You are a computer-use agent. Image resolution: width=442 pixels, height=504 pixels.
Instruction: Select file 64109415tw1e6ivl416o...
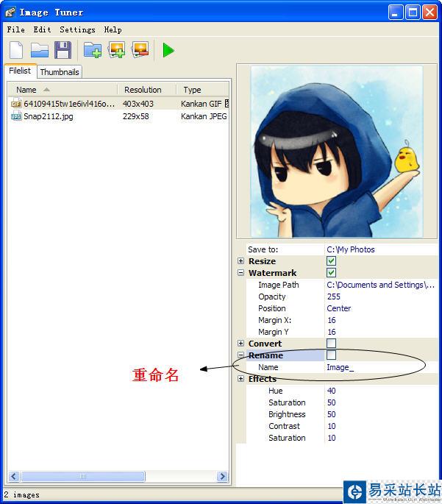(69, 104)
